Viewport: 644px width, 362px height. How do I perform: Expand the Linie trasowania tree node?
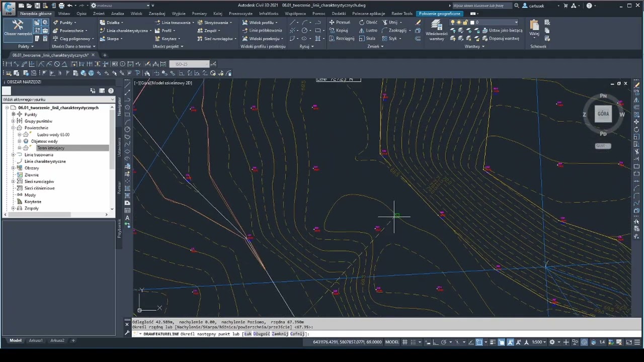[x=14, y=155]
